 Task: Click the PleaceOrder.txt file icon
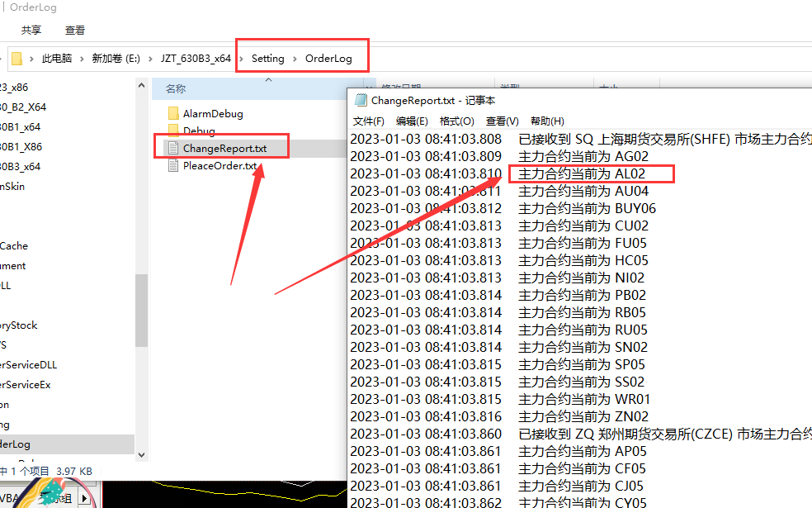(172, 165)
